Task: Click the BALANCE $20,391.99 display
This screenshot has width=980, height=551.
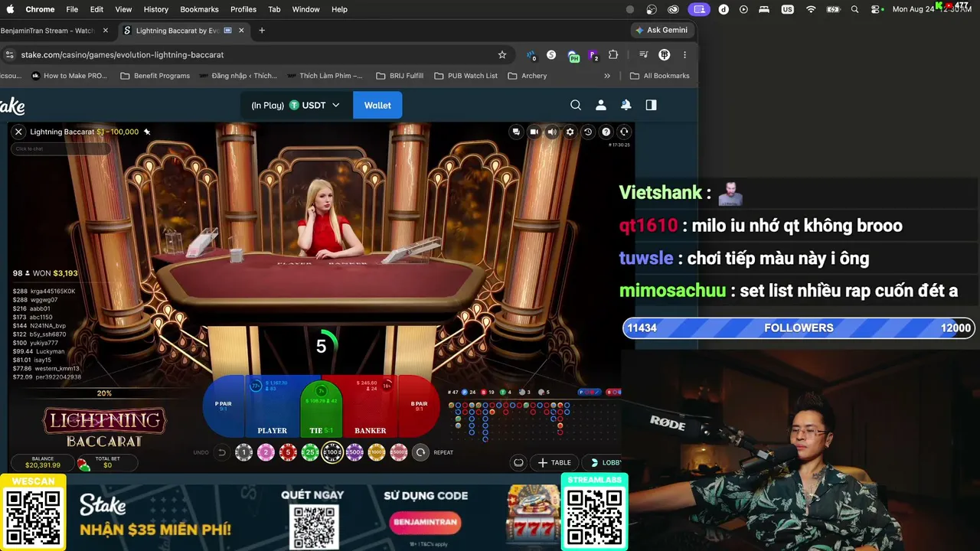Action: click(43, 462)
